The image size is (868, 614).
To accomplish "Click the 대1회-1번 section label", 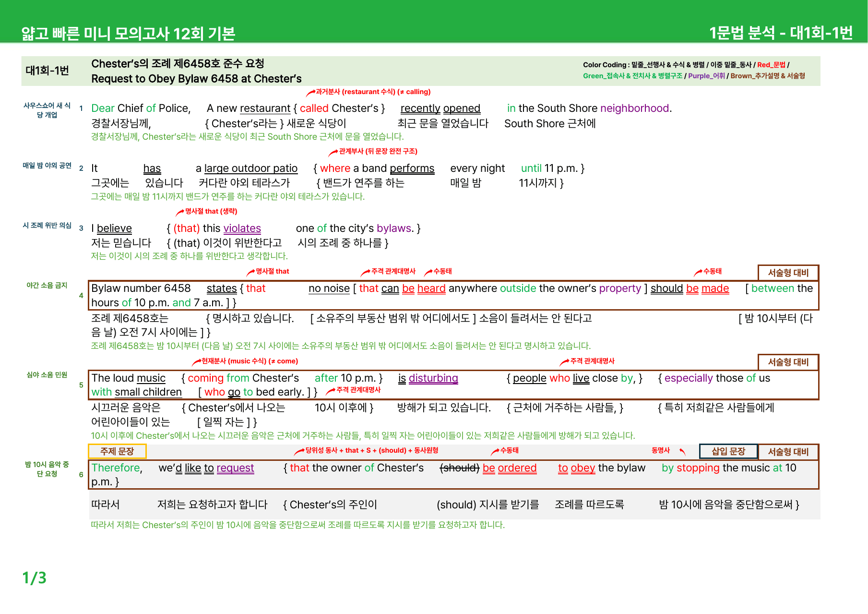I will tap(48, 71).
